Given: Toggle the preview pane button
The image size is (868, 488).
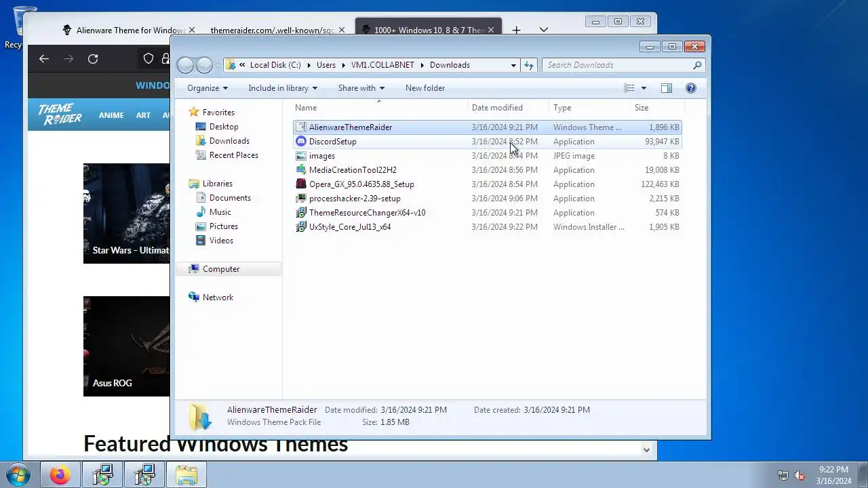Looking at the screenshot, I should [x=667, y=88].
